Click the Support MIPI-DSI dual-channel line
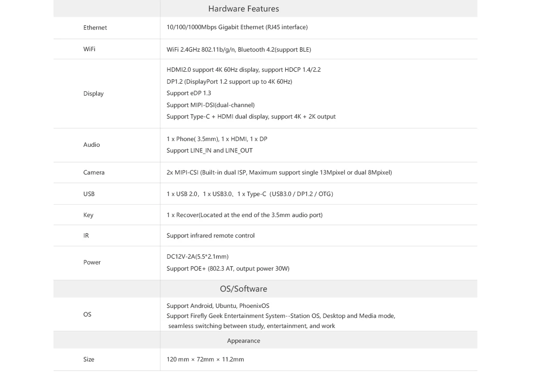Image resolution: width=535 pixels, height=392 pixels. [x=210, y=105]
